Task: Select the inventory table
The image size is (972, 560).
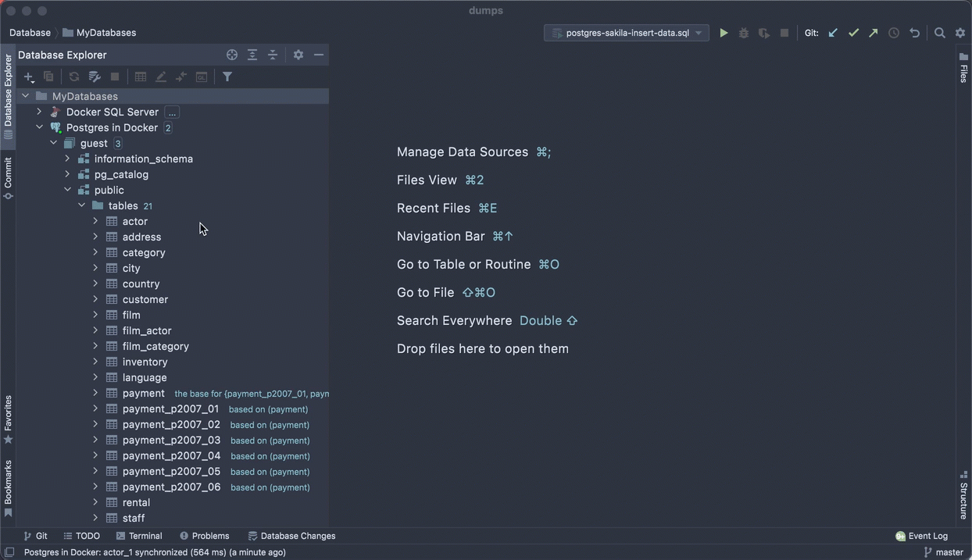Action: (x=145, y=362)
